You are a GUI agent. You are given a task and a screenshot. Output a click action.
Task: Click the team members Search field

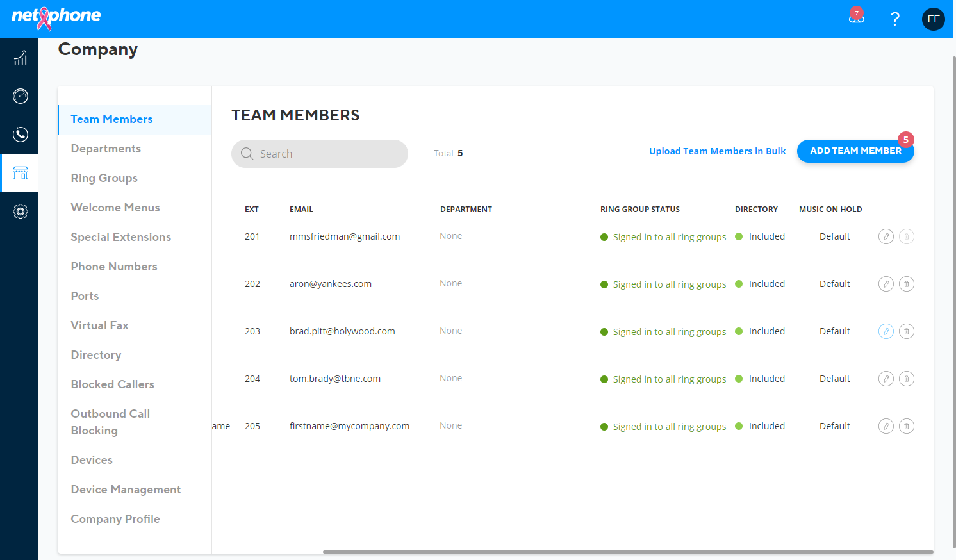click(320, 154)
